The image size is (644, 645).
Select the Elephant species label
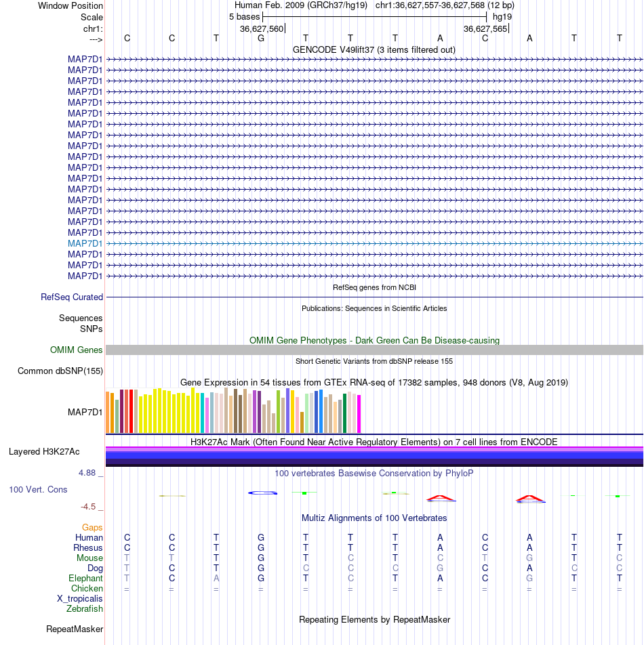tap(85, 578)
